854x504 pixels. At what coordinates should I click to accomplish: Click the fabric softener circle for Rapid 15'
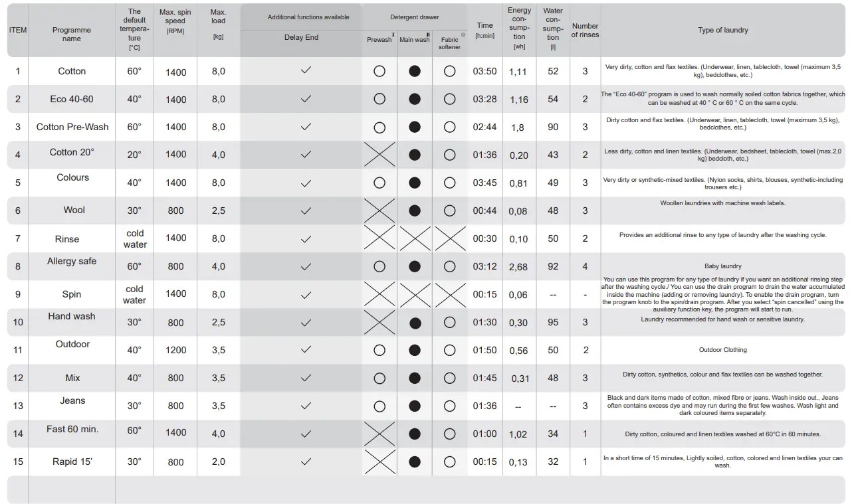coord(450,462)
